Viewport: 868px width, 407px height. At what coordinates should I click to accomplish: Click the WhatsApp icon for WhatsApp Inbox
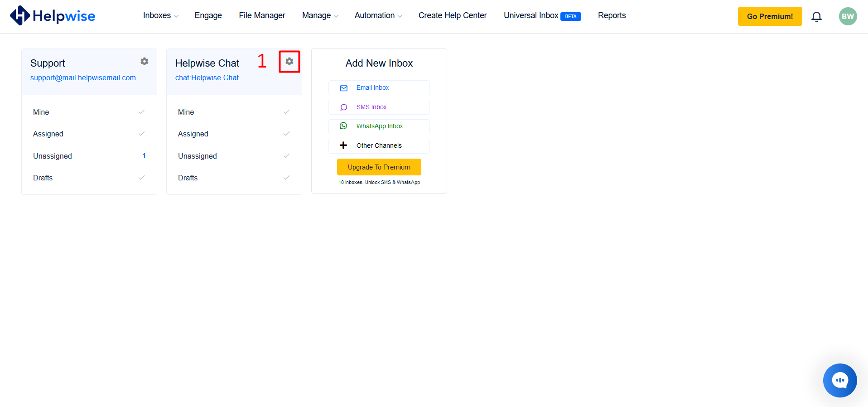point(343,126)
